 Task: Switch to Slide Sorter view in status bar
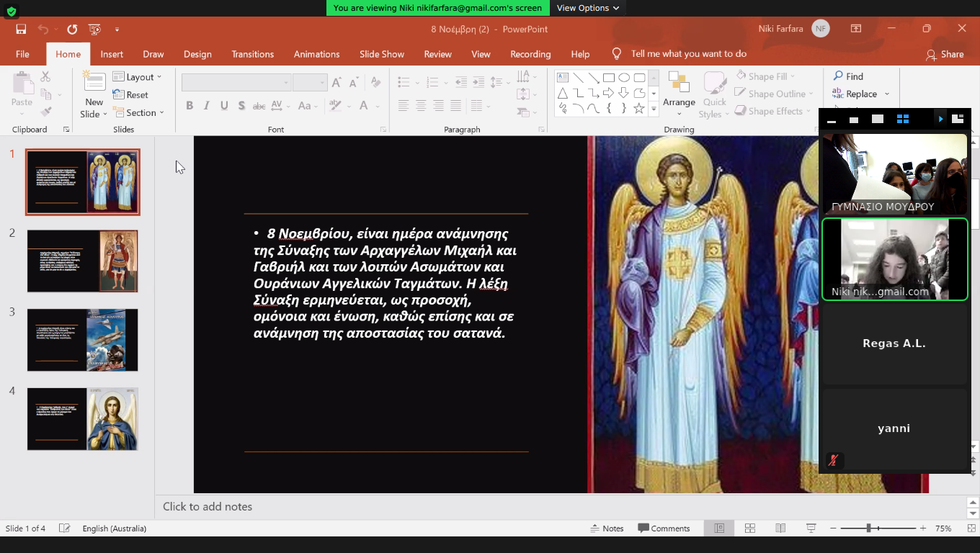[x=749, y=528]
